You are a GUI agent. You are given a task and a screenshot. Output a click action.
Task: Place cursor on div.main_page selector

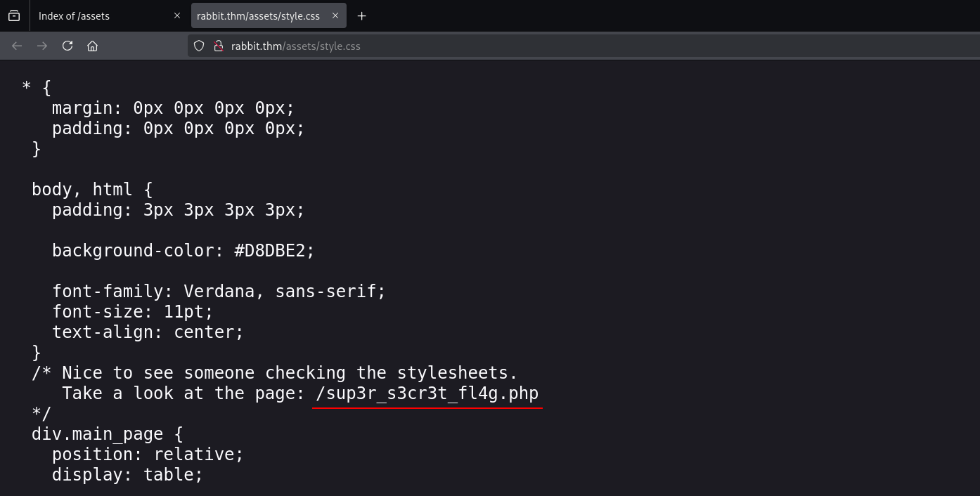pos(97,434)
